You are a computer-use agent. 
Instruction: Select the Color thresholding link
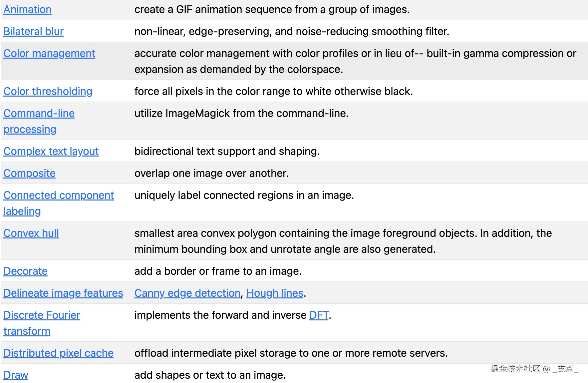tap(48, 91)
